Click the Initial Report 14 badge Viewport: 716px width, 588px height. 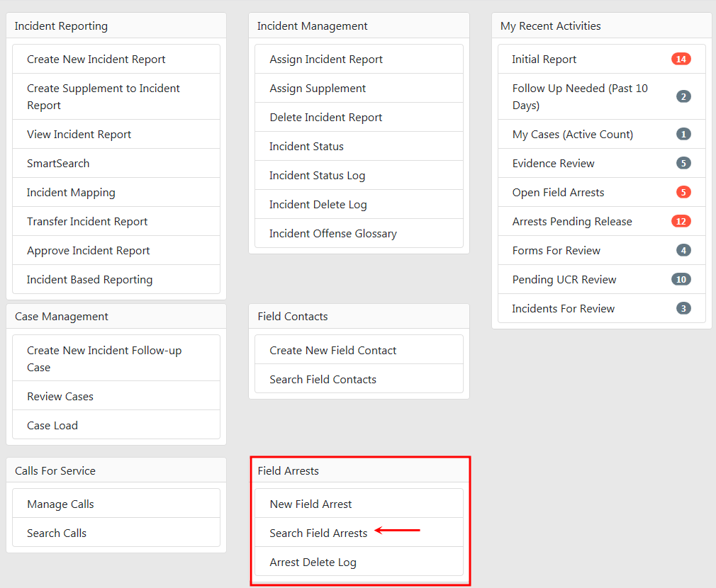point(681,60)
